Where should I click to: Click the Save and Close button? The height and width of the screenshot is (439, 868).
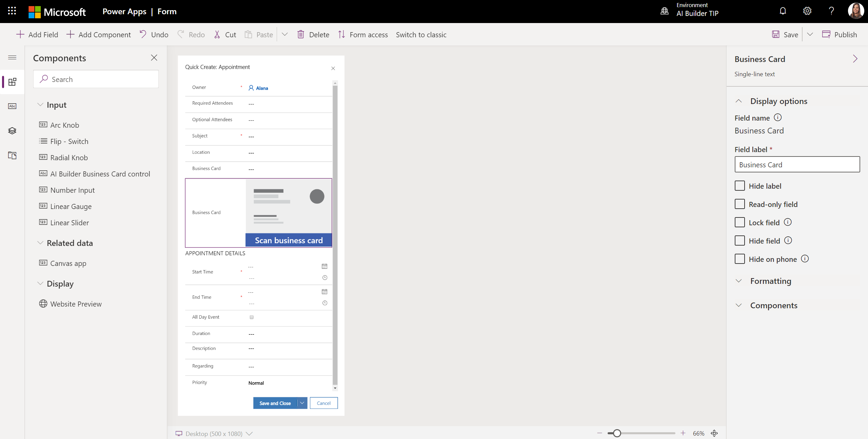pos(275,403)
